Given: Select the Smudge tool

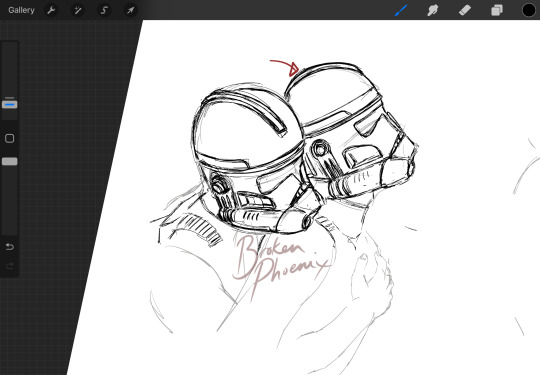Looking at the screenshot, I should coord(433,10).
